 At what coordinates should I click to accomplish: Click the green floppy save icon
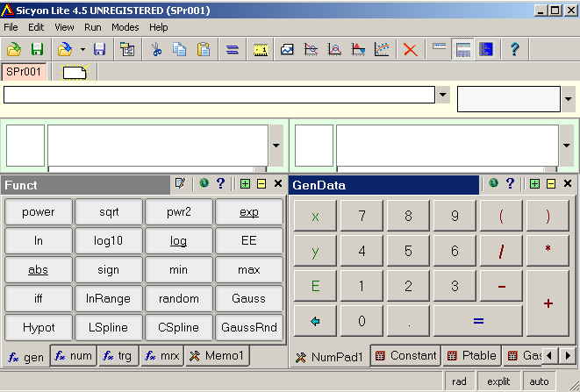coord(37,49)
